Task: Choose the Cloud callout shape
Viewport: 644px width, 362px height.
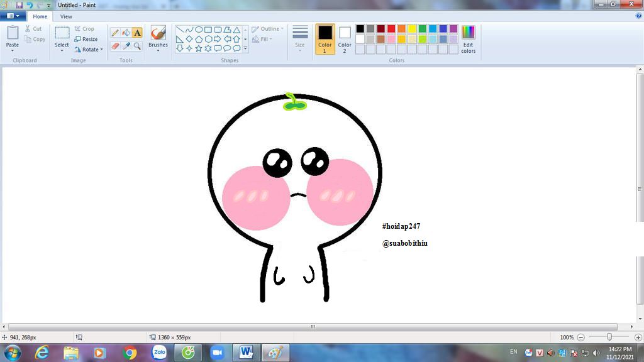Action: pyautogui.click(x=236, y=48)
